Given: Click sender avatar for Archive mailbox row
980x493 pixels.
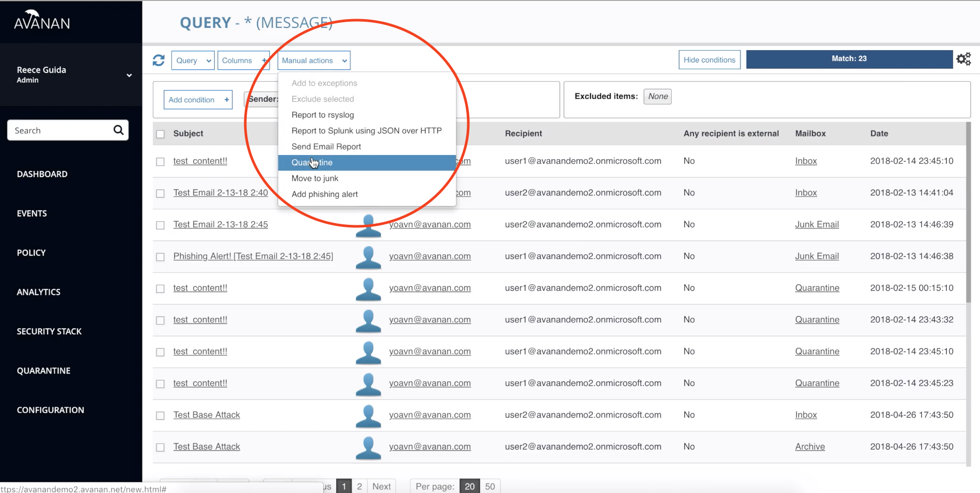Looking at the screenshot, I should pos(368,448).
